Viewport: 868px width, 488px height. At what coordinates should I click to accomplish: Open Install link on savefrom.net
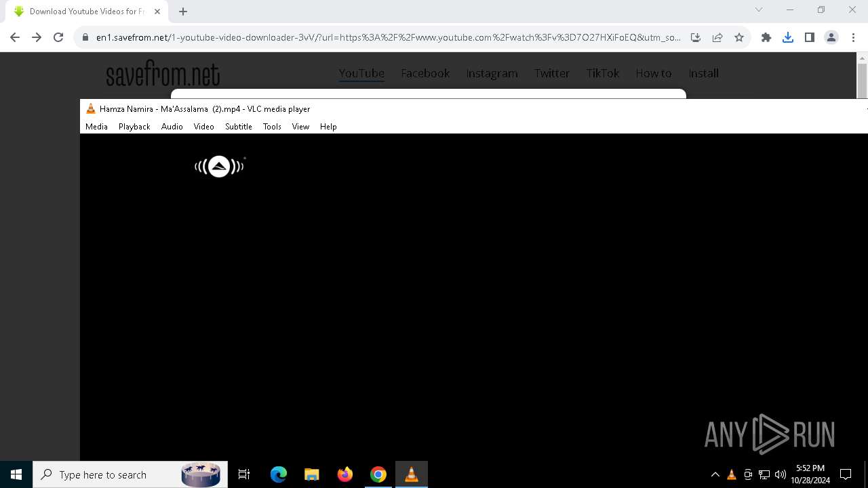(x=703, y=73)
